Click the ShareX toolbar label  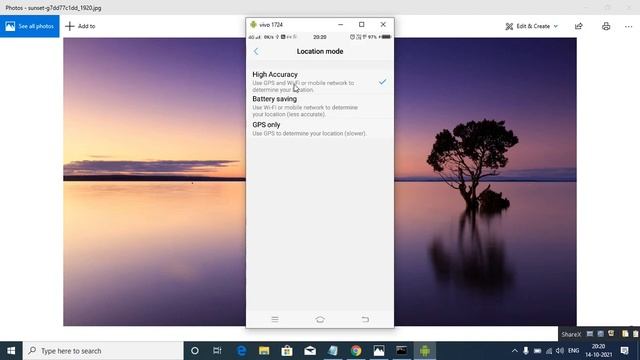tap(571, 334)
